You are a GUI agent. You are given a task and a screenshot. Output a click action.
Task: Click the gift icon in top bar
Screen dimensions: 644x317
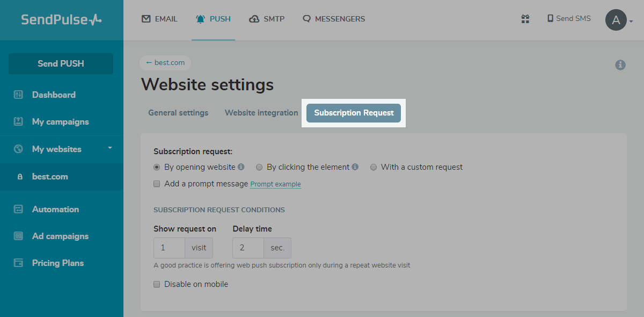point(525,19)
